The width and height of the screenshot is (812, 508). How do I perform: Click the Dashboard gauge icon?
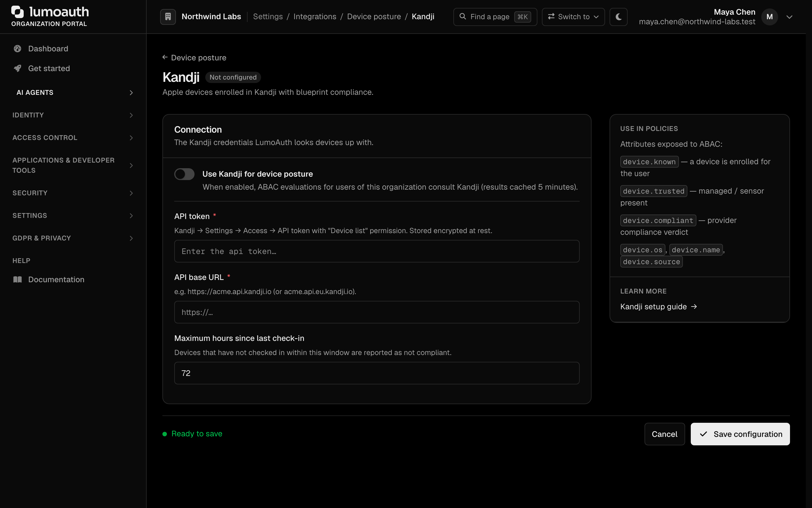(17, 49)
